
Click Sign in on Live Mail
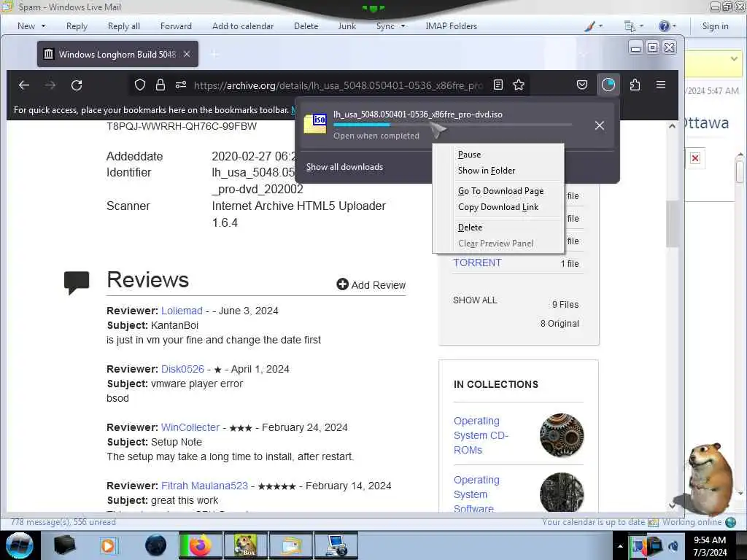pos(715,26)
